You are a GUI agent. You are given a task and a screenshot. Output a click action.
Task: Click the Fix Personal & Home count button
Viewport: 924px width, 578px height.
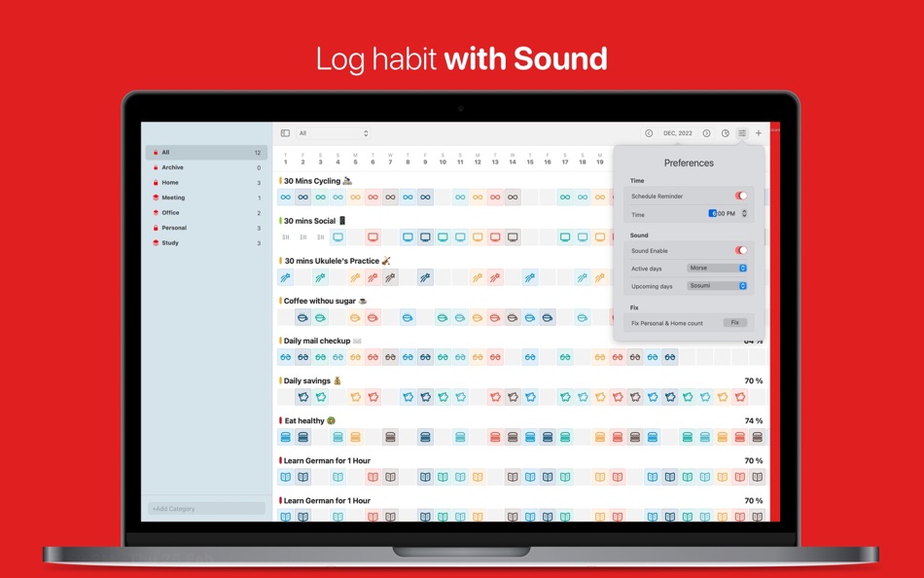point(735,321)
